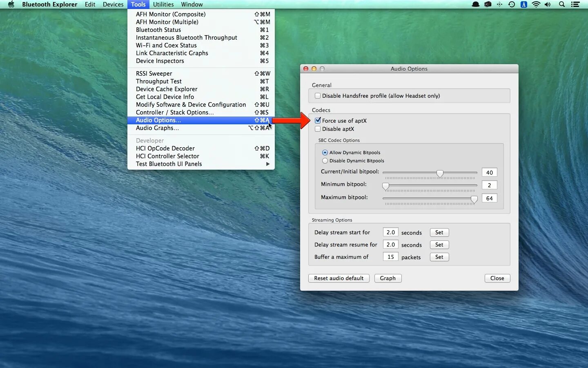Screen dimensions: 588x368
Task: Open the Utilities menu
Action: (163, 4)
